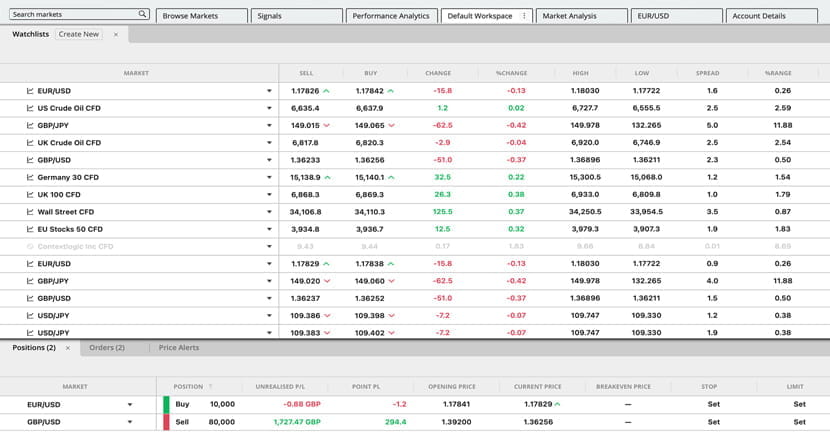
Task: Open the EUR/USD top tab
Action: (676, 16)
